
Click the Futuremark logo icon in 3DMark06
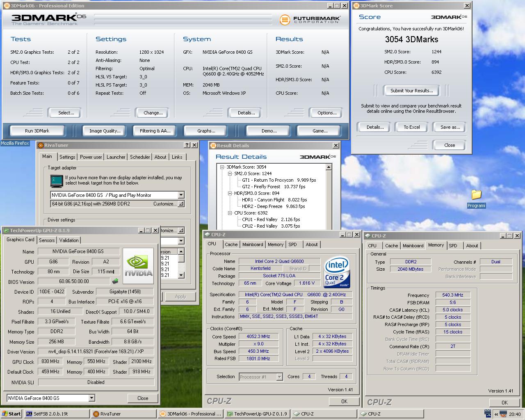pyautogui.click(x=285, y=20)
